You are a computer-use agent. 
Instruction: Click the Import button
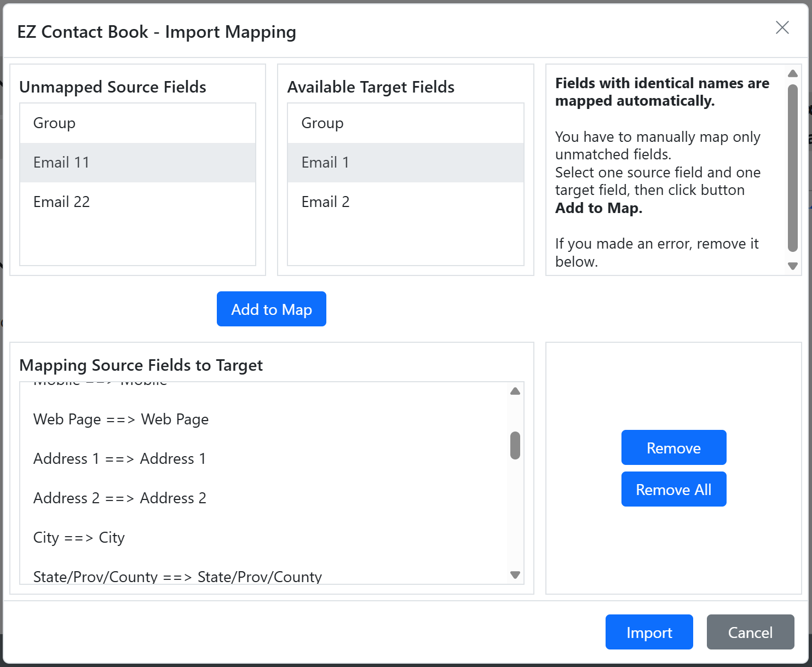[649, 632]
